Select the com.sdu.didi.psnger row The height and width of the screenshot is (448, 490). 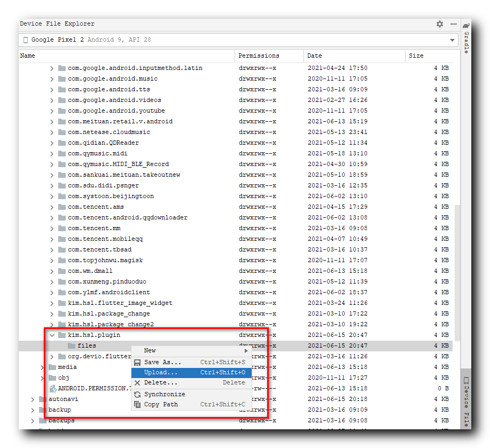[235, 185]
